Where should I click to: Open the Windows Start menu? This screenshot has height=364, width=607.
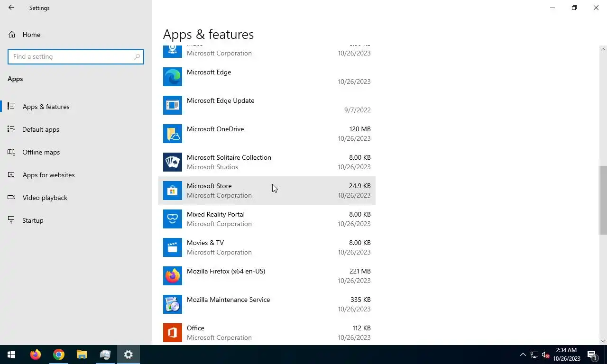pos(11,355)
